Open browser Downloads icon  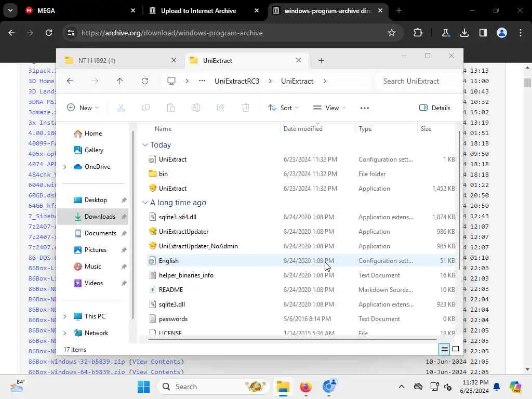click(464, 33)
